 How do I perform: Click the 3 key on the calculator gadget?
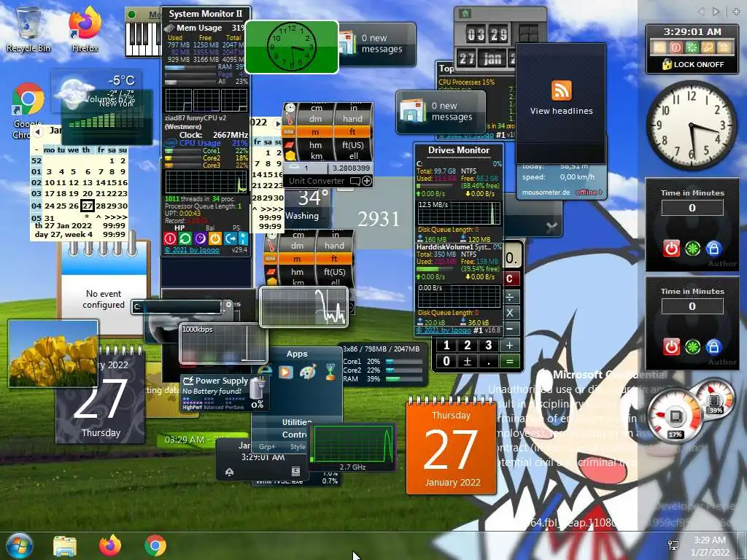(488, 345)
